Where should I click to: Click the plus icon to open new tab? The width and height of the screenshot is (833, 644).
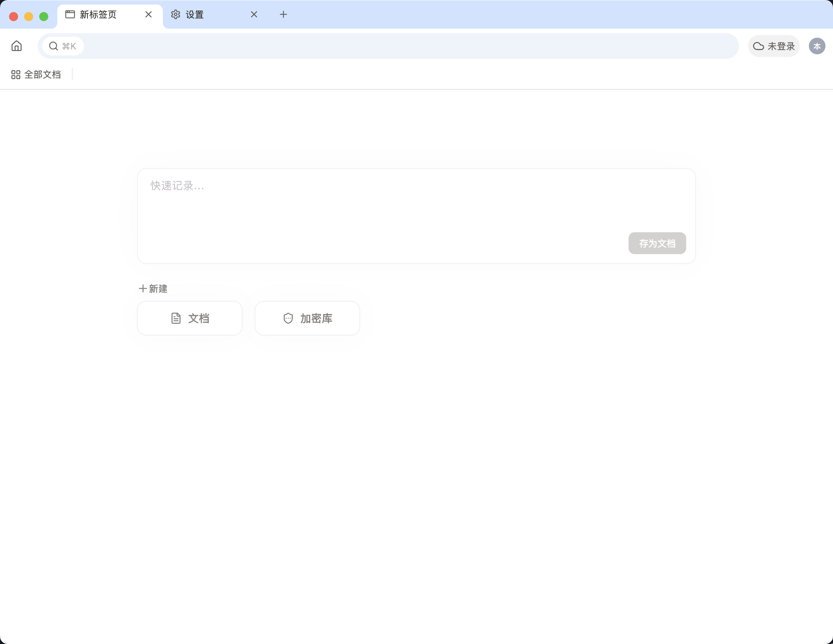283,14
